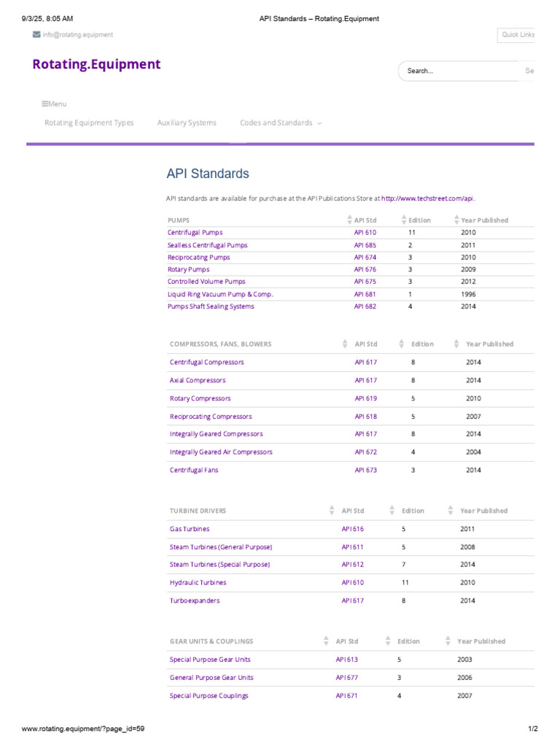This screenshot has height=747, width=560.
Task: Open Pumps Shaft Sealing Systems link
Action: tap(211, 306)
